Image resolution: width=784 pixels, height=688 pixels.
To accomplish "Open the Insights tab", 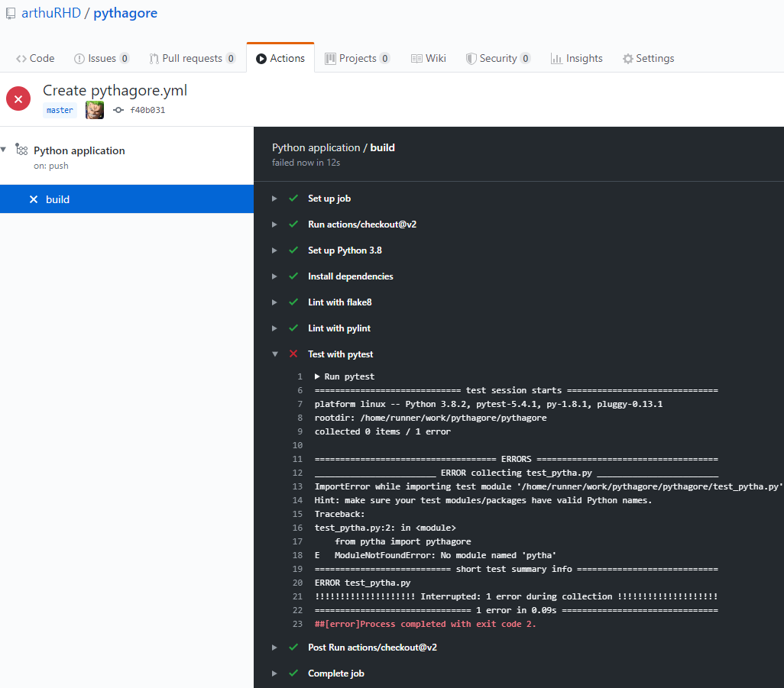I will pos(577,59).
